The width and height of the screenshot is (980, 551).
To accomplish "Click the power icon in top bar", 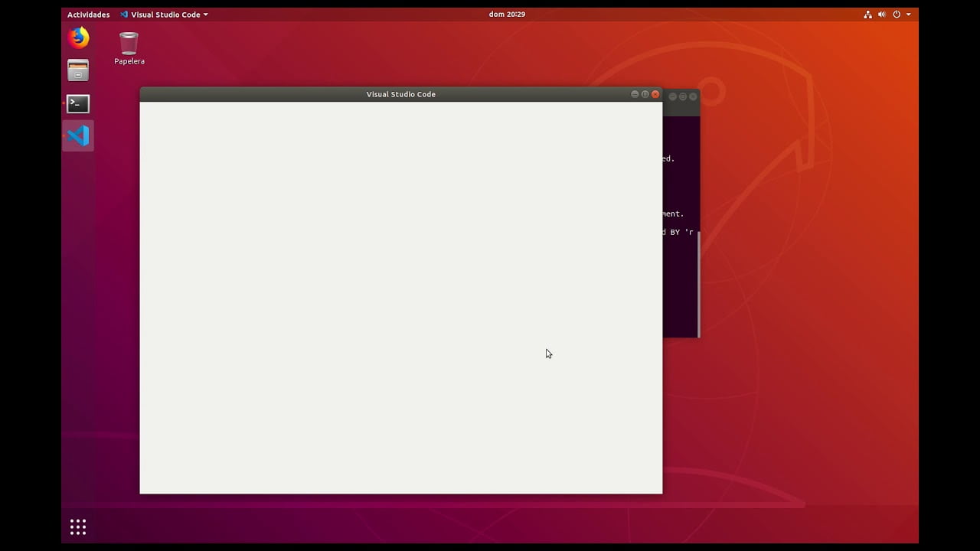I will (897, 15).
